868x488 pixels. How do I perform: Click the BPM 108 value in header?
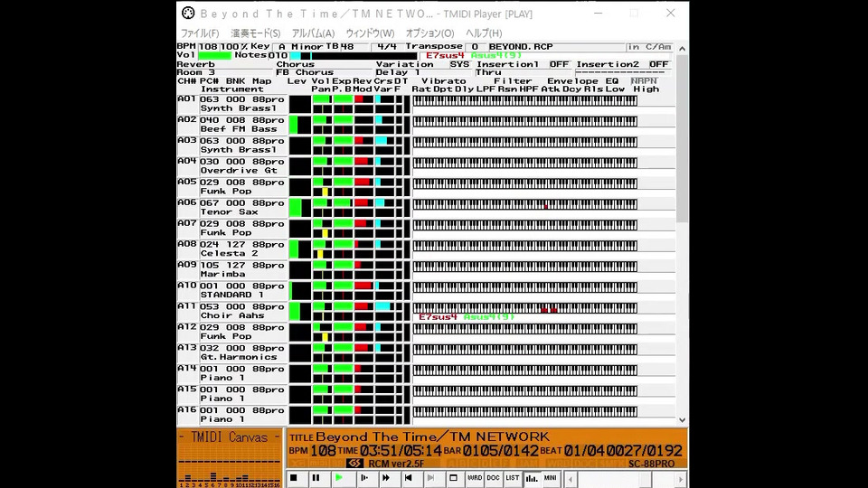[x=208, y=46]
